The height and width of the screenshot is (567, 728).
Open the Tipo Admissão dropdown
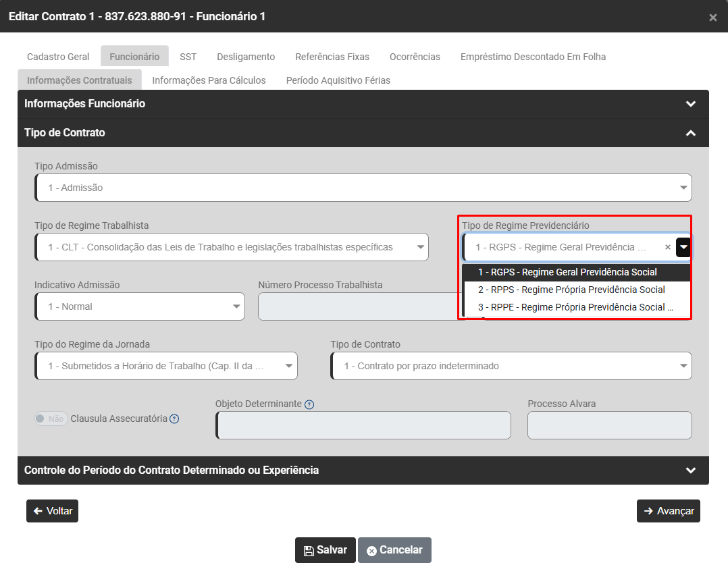(x=363, y=188)
